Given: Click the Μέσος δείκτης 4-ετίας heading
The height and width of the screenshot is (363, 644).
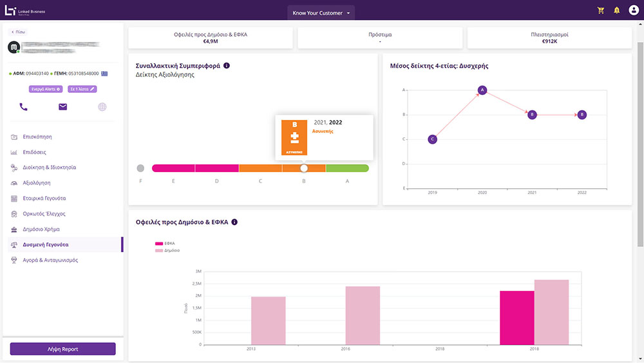Looking at the screenshot, I should pos(439,66).
